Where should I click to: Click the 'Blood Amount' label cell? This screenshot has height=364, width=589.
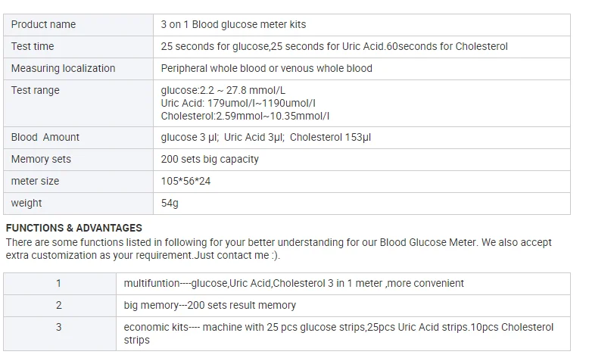pos(45,137)
